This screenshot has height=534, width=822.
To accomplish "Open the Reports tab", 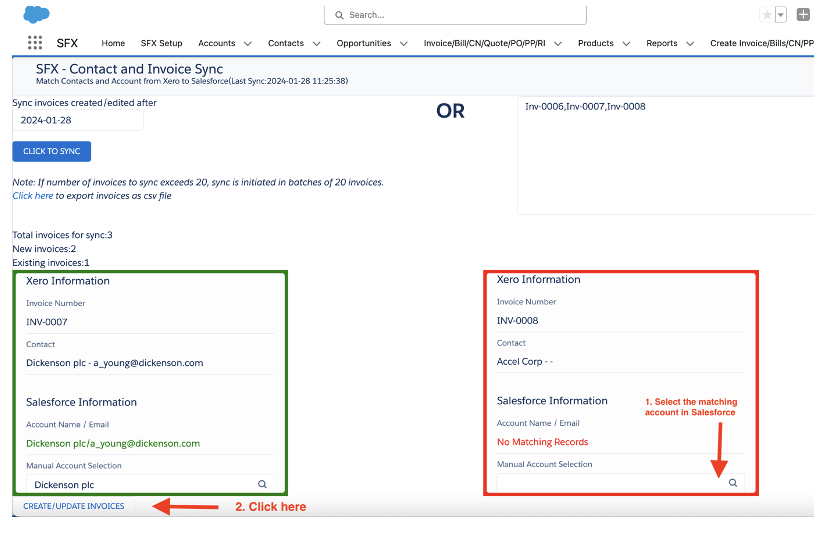I will pyautogui.click(x=662, y=43).
